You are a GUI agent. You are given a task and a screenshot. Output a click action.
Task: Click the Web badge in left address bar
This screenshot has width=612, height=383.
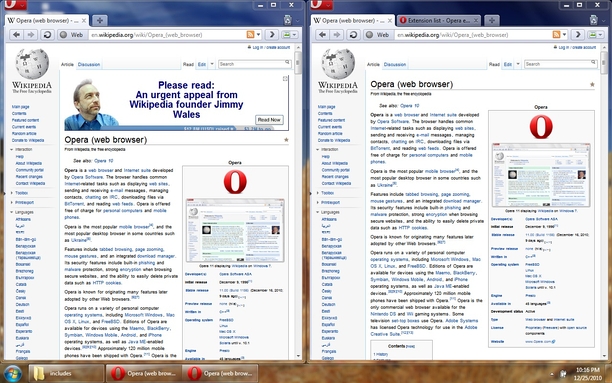click(x=71, y=35)
